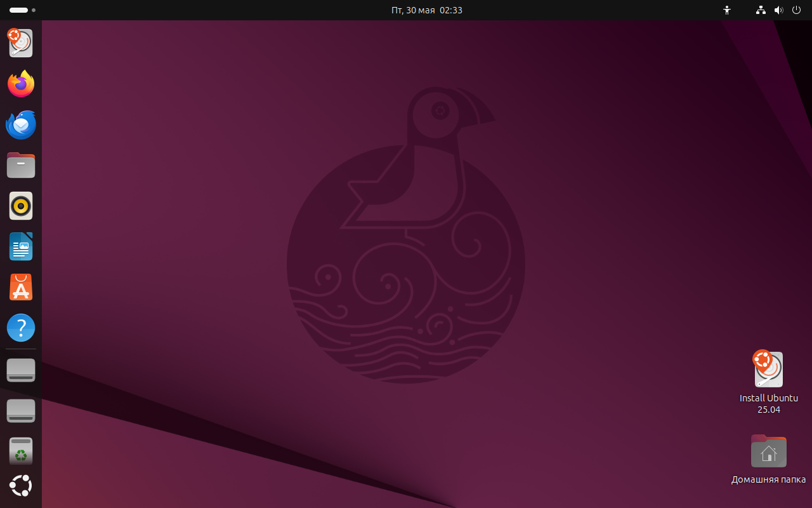Screen dimensions: 812x508
Task: Click the volume speaker icon
Action: coord(778,10)
